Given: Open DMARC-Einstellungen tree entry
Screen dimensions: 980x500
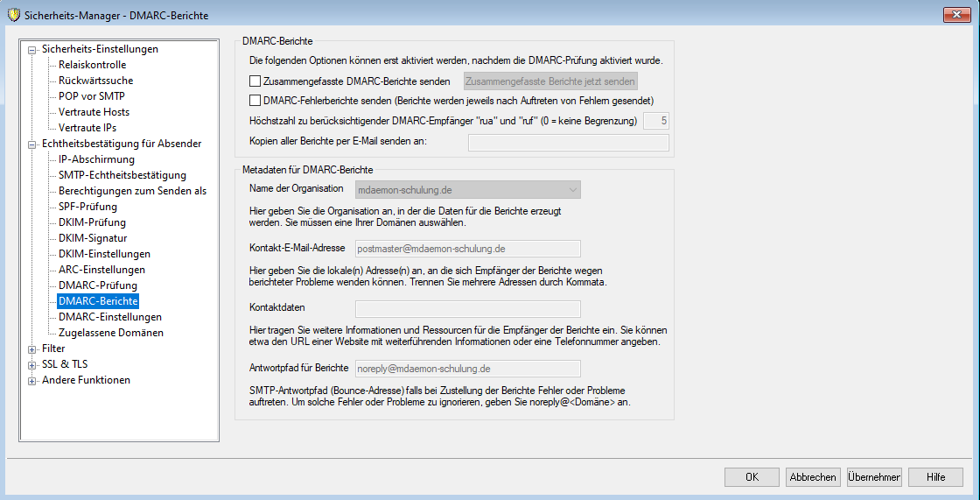Looking at the screenshot, I should (x=109, y=317).
